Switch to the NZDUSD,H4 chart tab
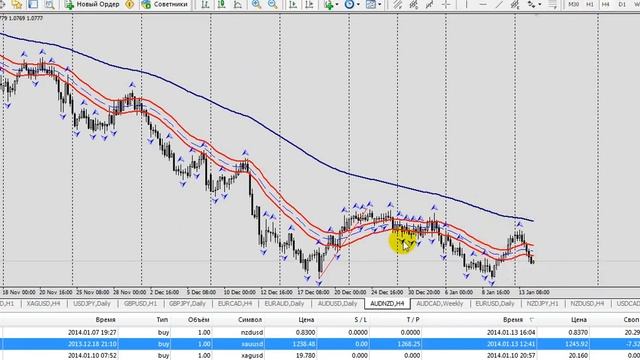The width and height of the screenshot is (640, 360). click(587, 304)
